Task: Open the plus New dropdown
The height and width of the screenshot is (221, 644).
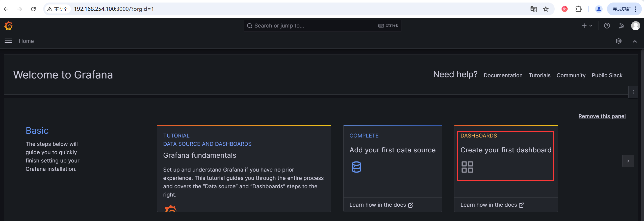Action: [587, 26]
